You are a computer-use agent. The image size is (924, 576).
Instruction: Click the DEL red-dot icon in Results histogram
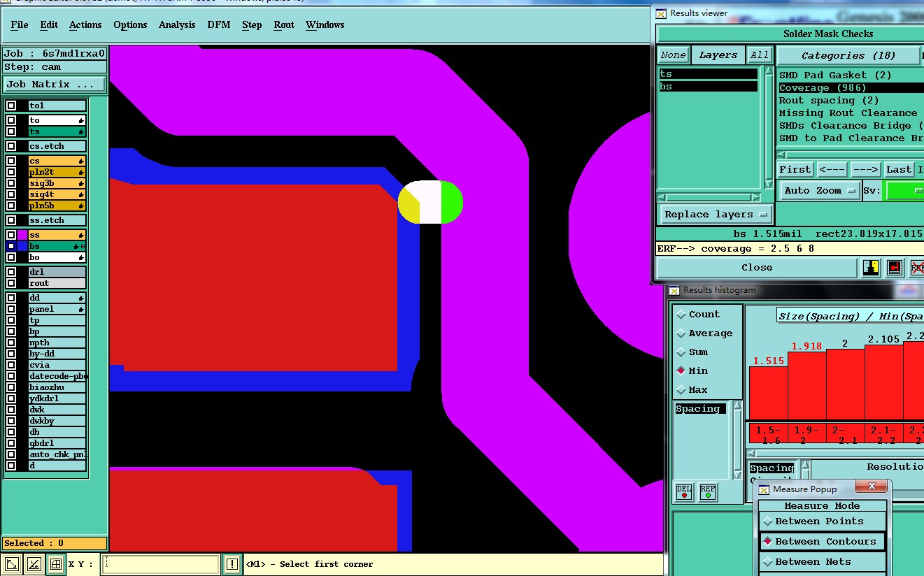click(x=684, y=492)
